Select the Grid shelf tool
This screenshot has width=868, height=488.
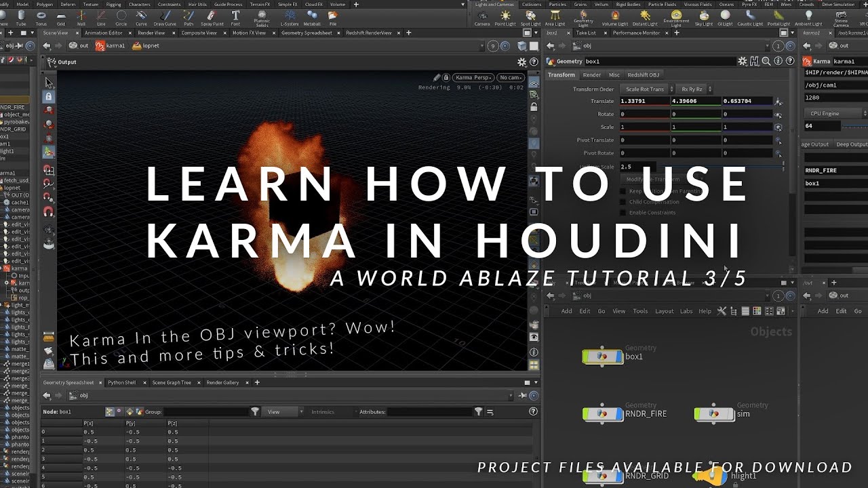62,18
